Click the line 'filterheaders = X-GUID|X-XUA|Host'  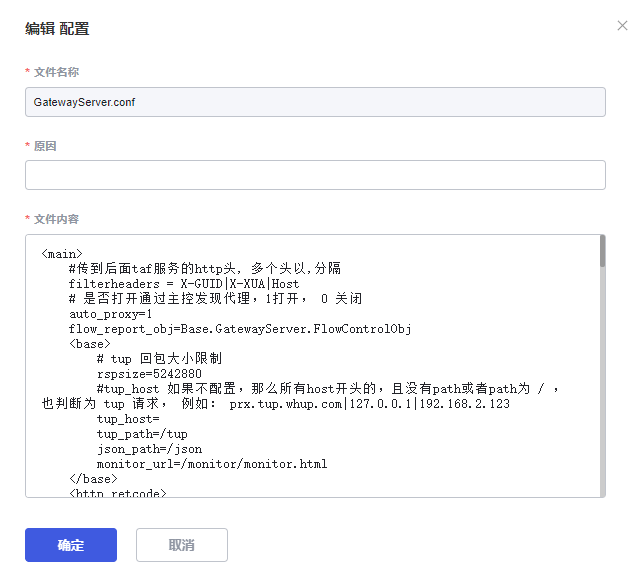pos(184,284)
